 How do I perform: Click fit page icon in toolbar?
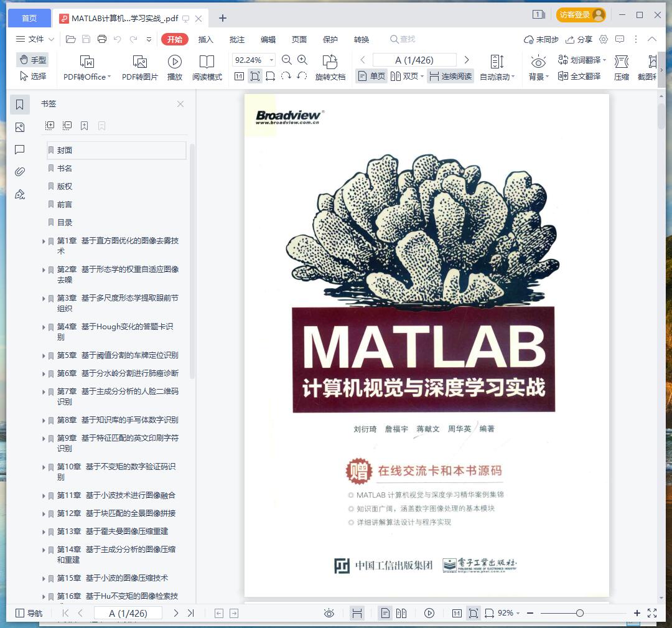[x=255, y=77]
